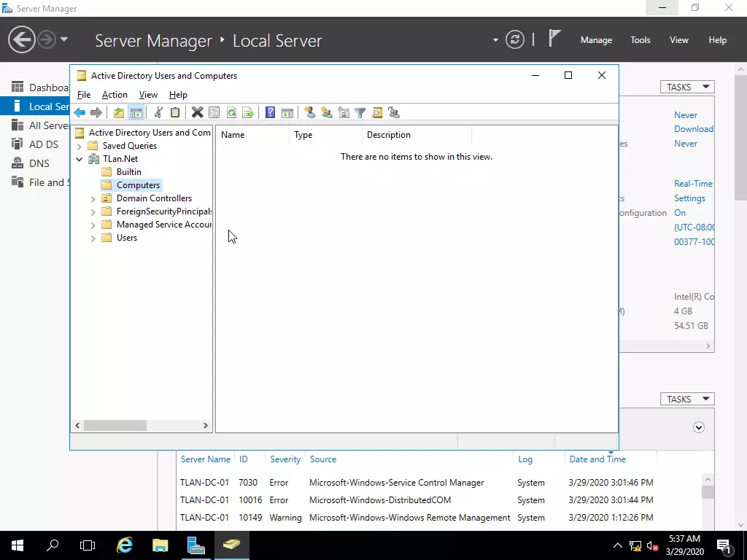Click the Refresh toolbar icon

pyautogui.click(x=231, y=112)
